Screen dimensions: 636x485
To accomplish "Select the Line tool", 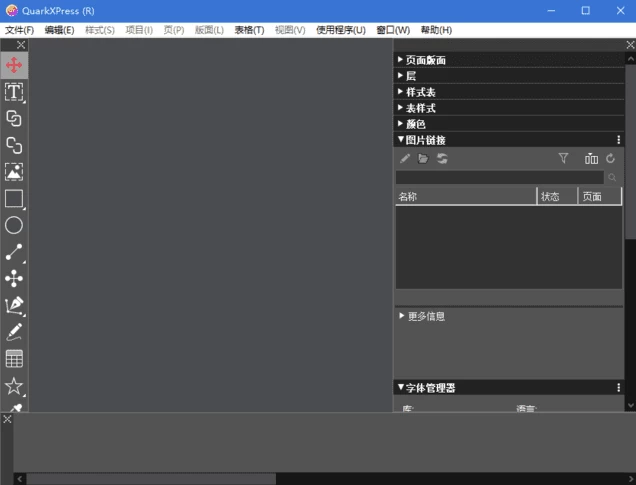I will coord(14,252).
